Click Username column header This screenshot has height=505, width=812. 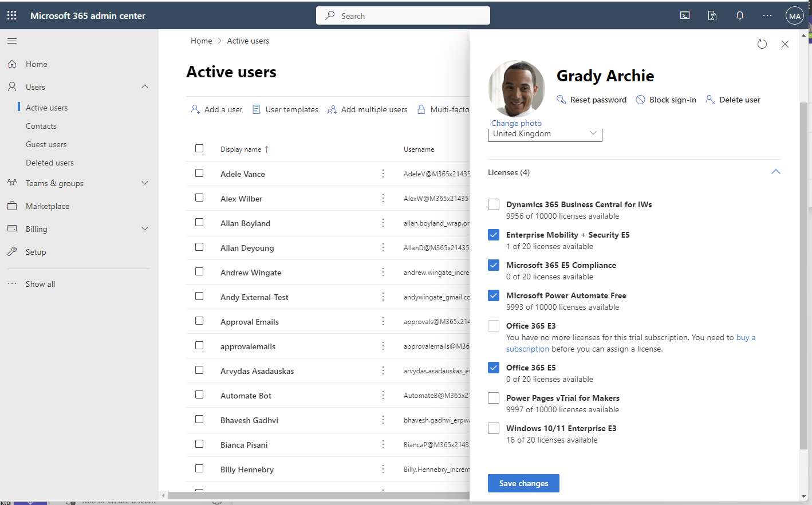pyautogui.click(x=419, y=149)
